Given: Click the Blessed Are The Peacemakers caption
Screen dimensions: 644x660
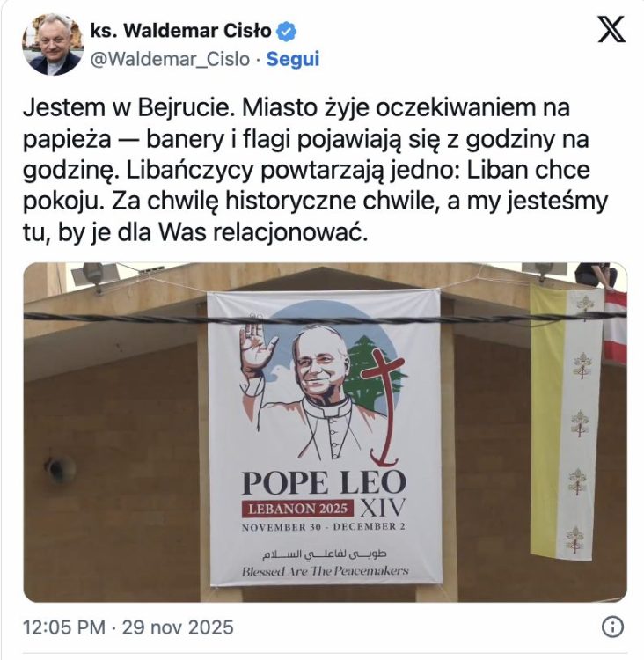Looking at the screenshot, I should coord(325,571).
